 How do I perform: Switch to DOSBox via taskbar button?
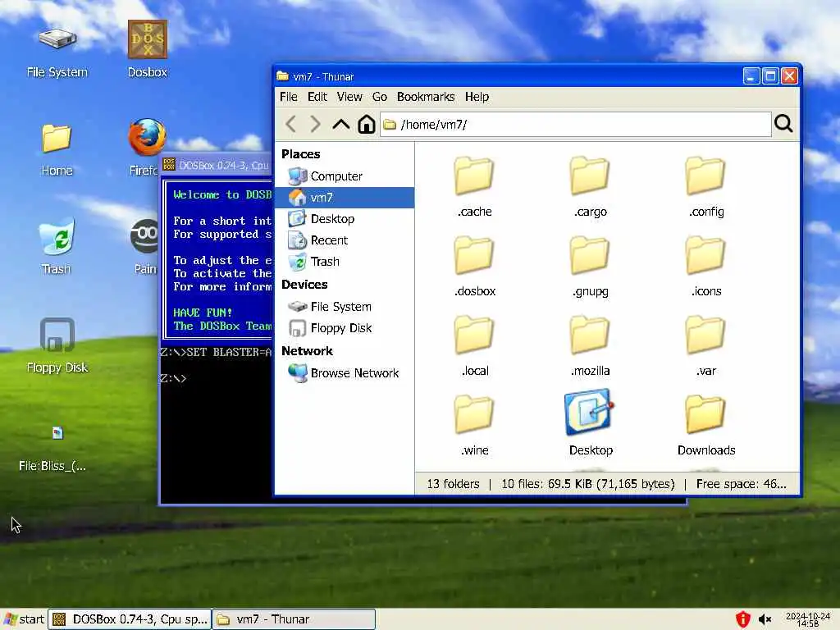[x=130, y=619]
